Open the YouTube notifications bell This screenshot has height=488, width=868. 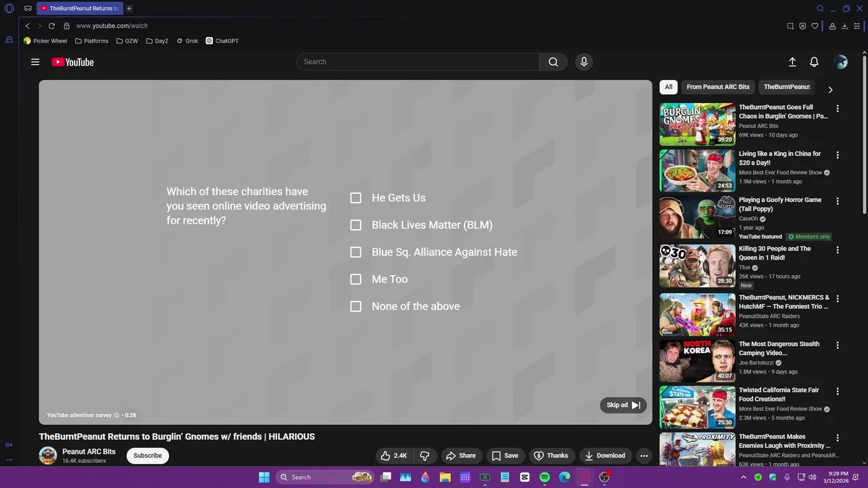[x=814, y=62]
